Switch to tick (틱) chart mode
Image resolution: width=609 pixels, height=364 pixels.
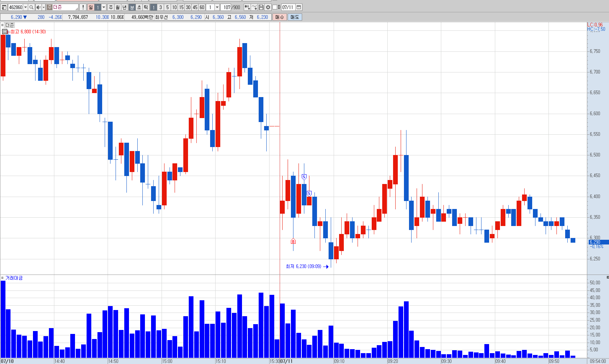146,7
